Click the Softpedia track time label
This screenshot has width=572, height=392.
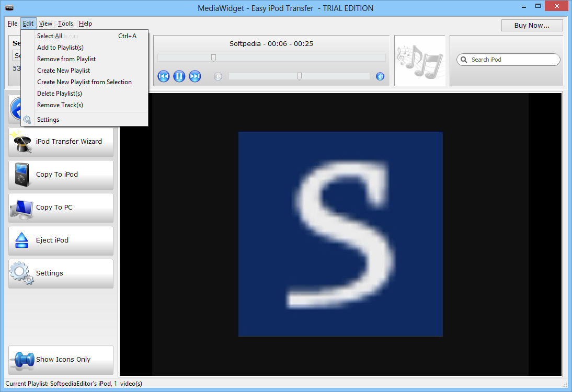[271, 43]
